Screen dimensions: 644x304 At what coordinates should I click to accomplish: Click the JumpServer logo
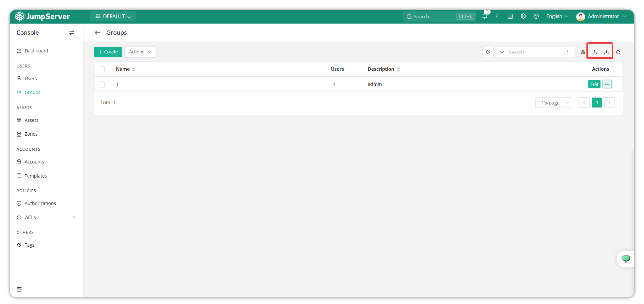pyautogui.click(x=43, y=16)
